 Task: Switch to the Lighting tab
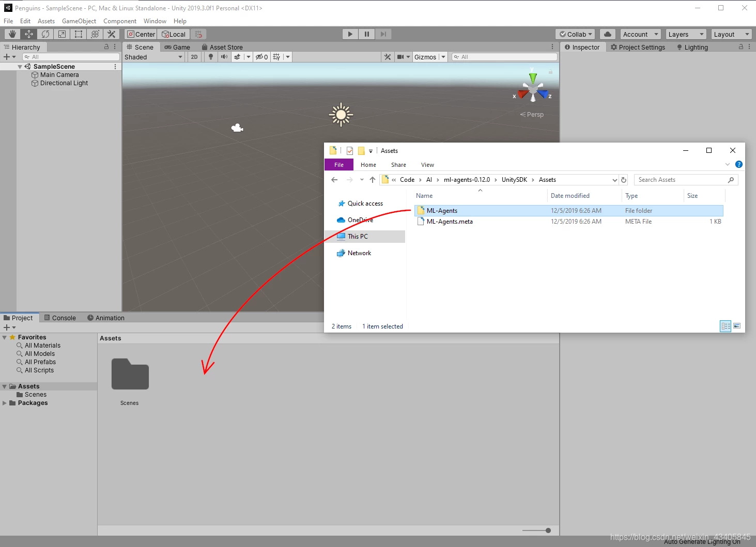692,47
